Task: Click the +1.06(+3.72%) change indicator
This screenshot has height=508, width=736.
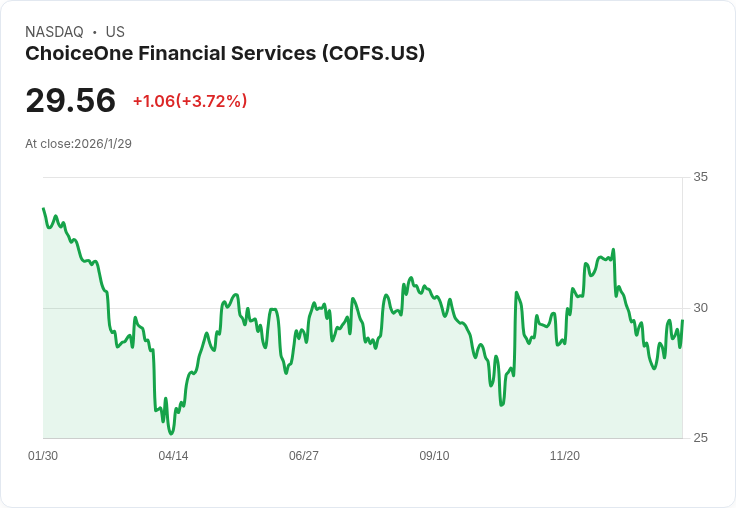Action: click(190, 101)
